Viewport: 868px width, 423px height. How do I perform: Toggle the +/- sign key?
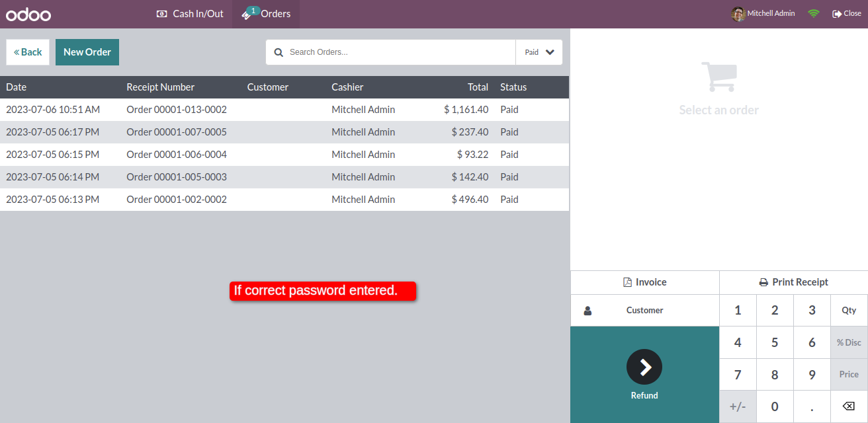pyautogui.click(x=738, y=406)
